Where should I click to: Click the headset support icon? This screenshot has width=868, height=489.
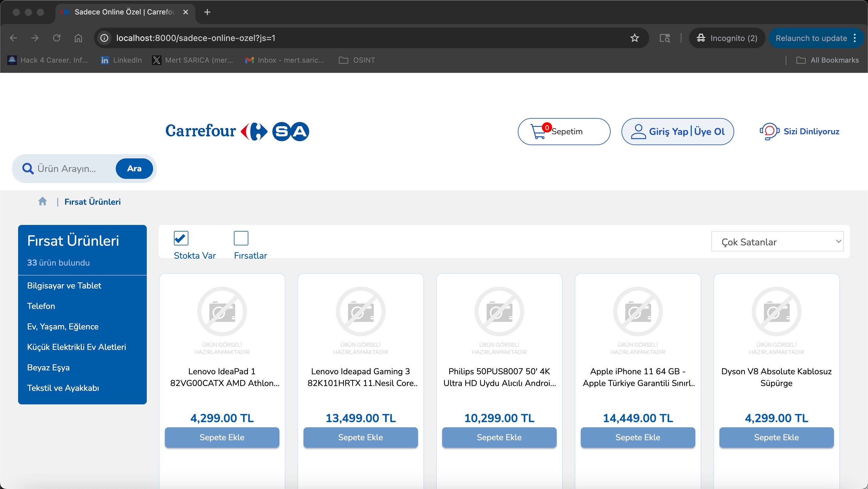click(x=770, y=131)
